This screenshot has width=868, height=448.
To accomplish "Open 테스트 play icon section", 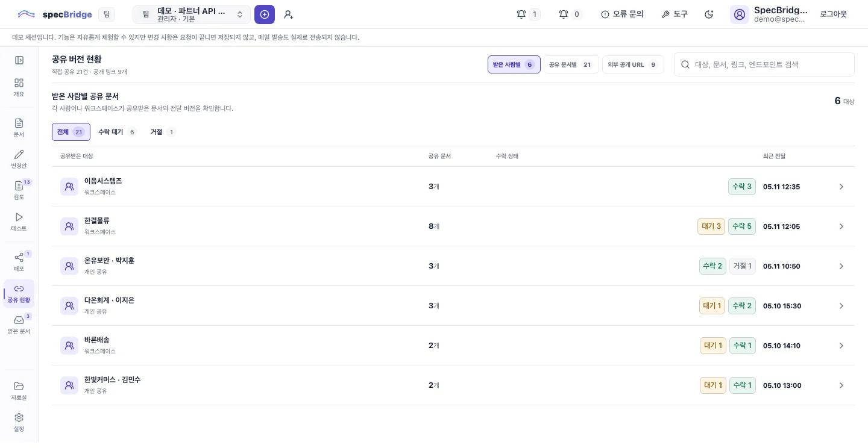I will [x=19, y=222].
